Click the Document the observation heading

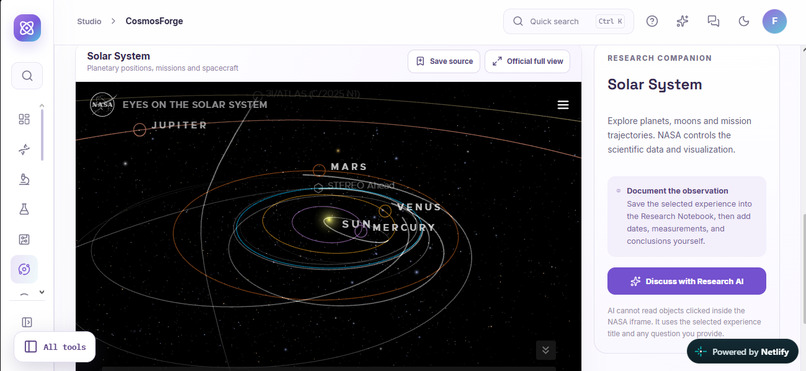[677, 191]
